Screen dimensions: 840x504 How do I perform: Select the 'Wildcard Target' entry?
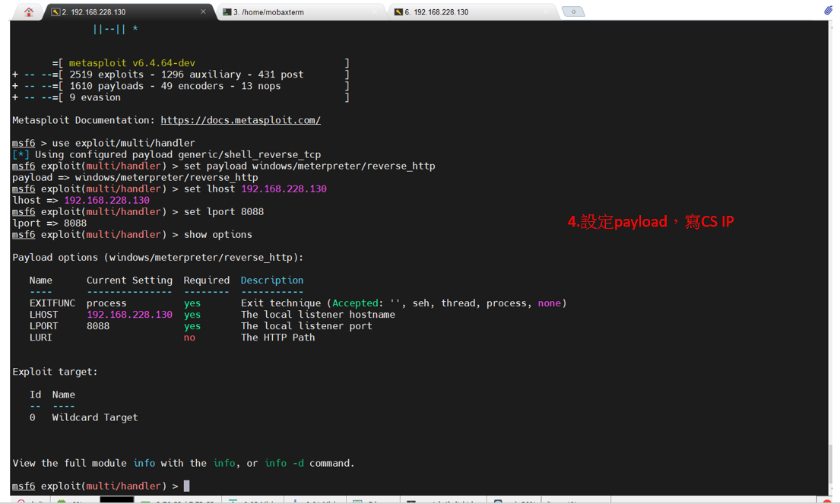tap(95, 417)
